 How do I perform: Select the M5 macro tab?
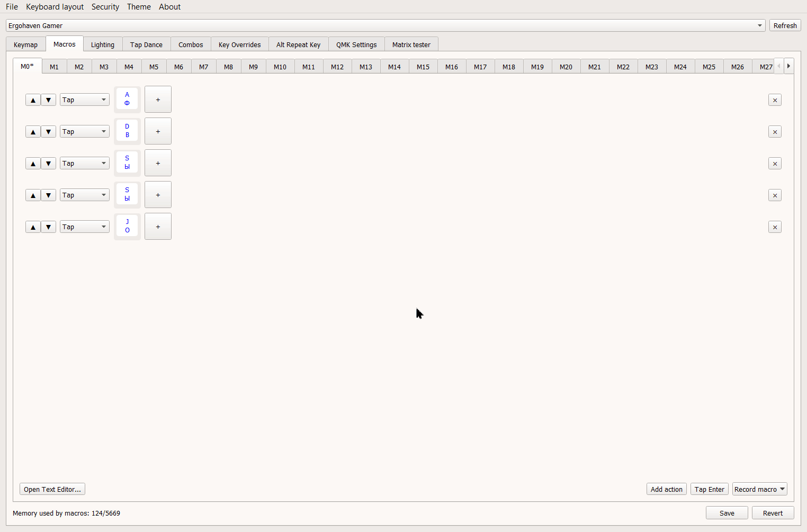pos(154,67)
